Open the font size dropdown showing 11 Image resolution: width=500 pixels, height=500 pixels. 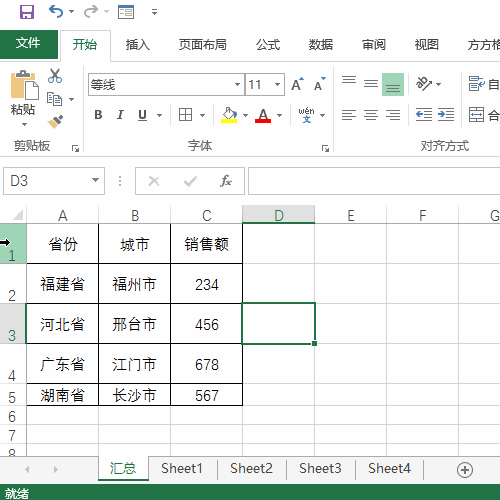click(x=277, y=85)
